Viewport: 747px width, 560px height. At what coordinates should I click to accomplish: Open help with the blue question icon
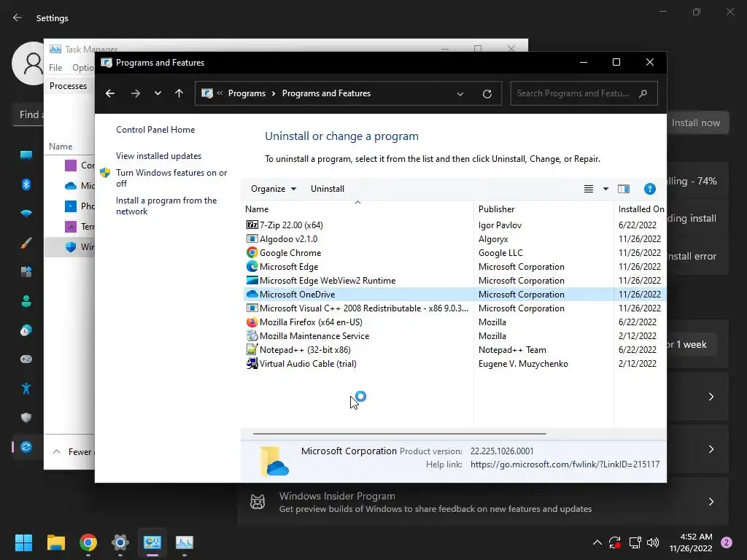pyautogui.click(x=650, y=189)
